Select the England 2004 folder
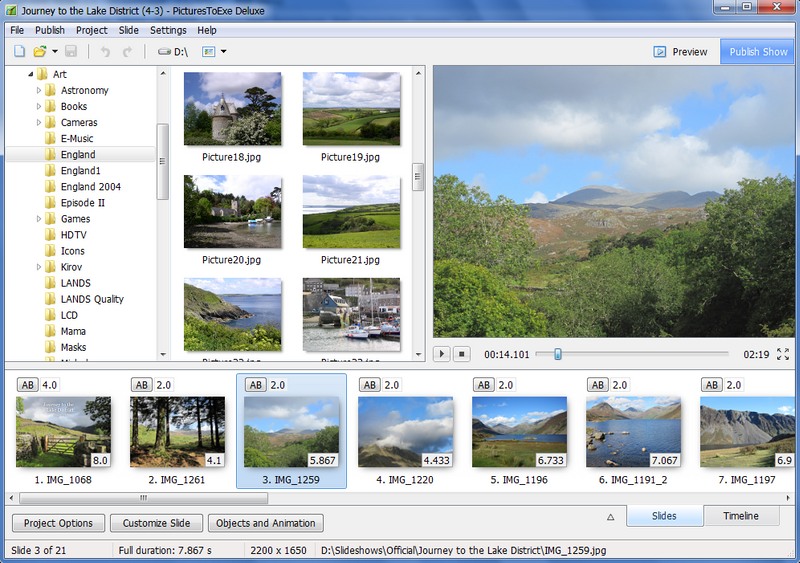 tap(83, 186)
